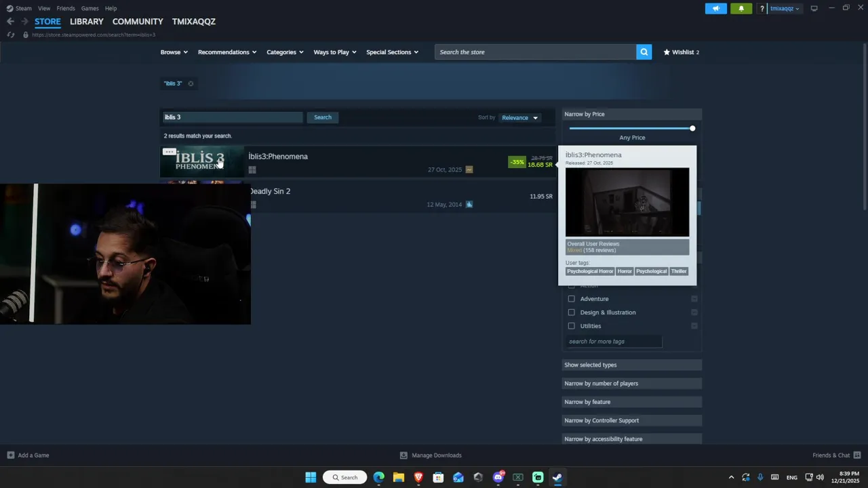Remove the "iblis 3" search filter tag
The height and width of the screenshot is (488, 868).
tap(191, 83)
